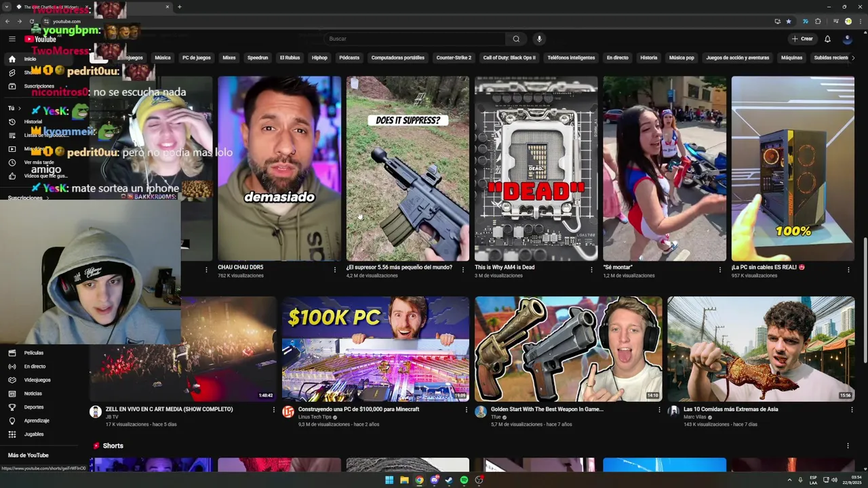Viewport: 868px width, 488px height.
Task: Select the Máquinas chip
Action: [x=791, y=58]
